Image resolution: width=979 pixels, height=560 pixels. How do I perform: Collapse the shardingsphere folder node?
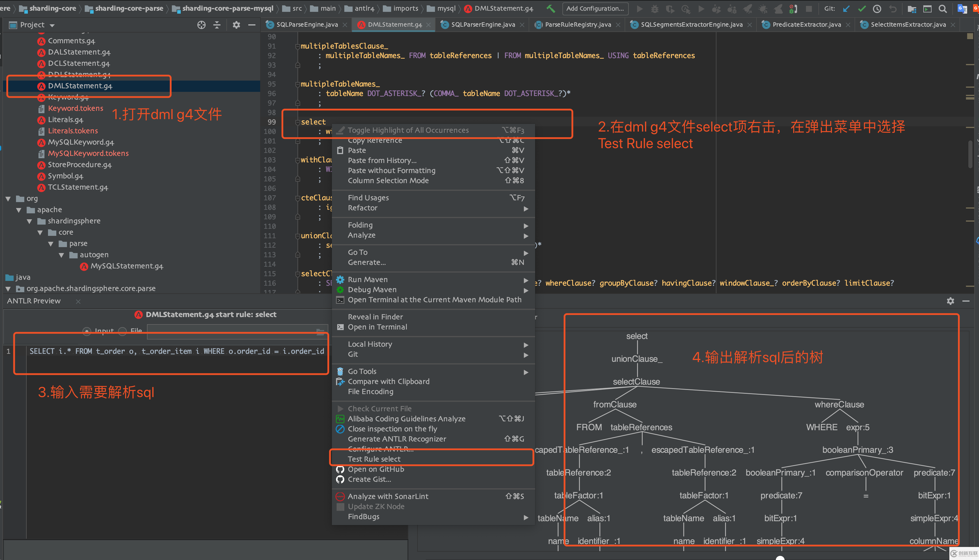tap(29, 221)
